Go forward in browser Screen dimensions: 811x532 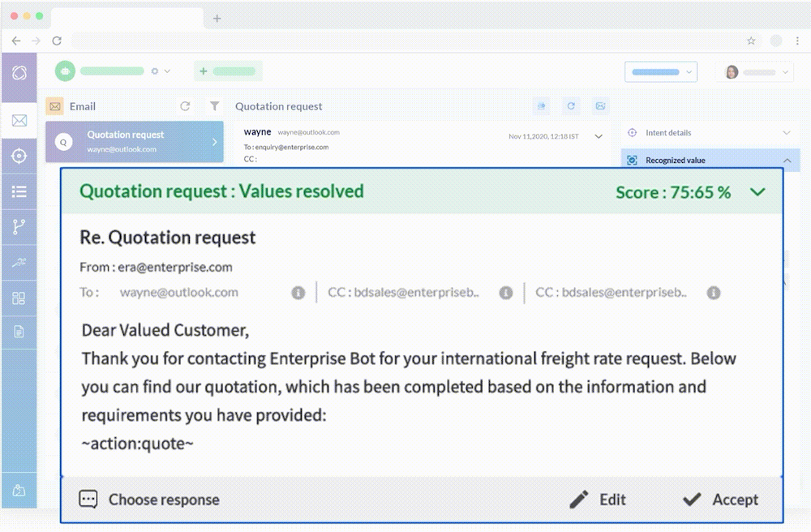pyautogui.click(x=36, y=41)
